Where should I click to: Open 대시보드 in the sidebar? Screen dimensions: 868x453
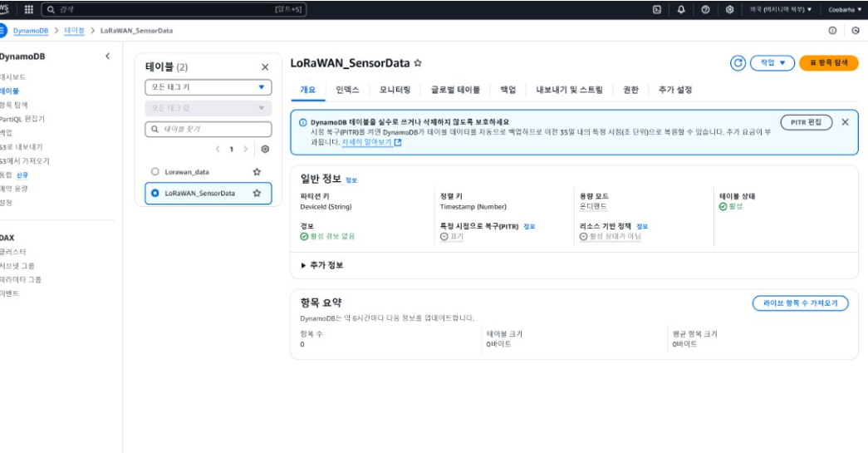pos(12,77)
